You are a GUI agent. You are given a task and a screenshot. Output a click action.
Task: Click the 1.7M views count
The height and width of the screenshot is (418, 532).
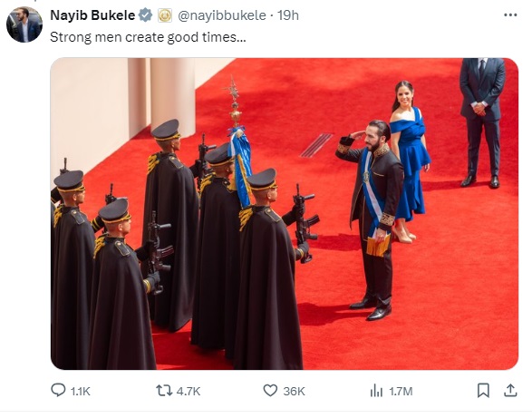pos(401,391)
